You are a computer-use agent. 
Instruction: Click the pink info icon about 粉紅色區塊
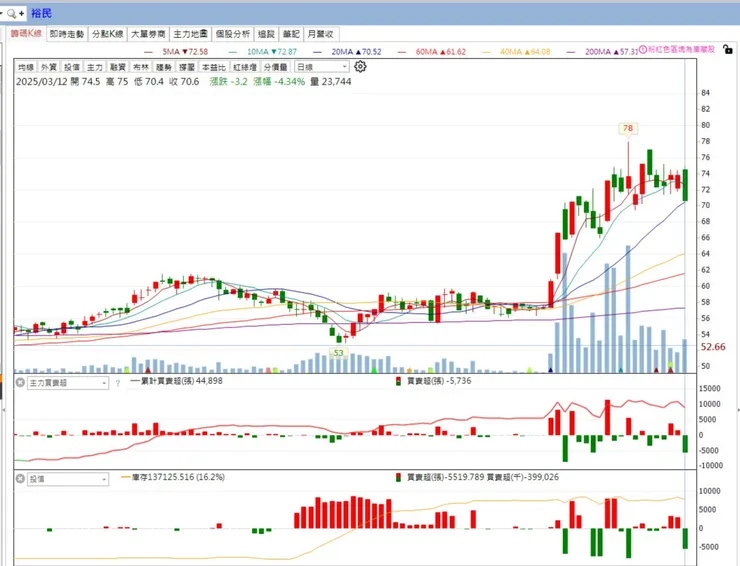pos(642,50)
